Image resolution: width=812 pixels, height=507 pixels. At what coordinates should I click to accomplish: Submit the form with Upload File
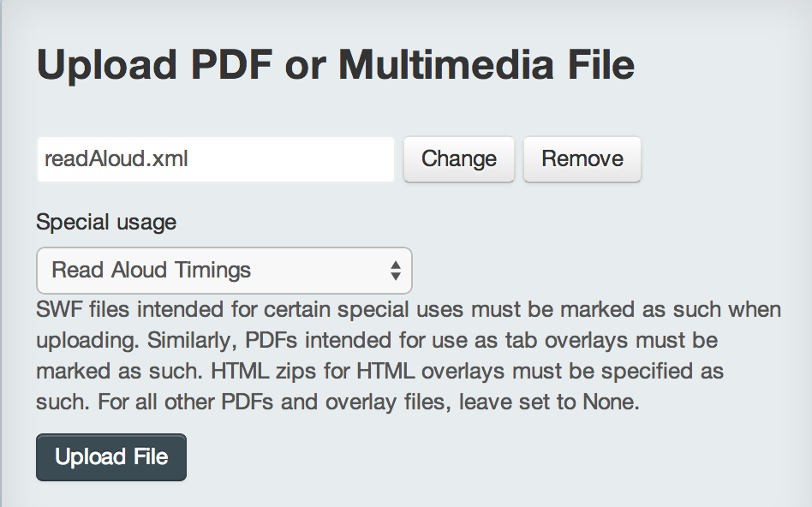(x=111, y=457)
